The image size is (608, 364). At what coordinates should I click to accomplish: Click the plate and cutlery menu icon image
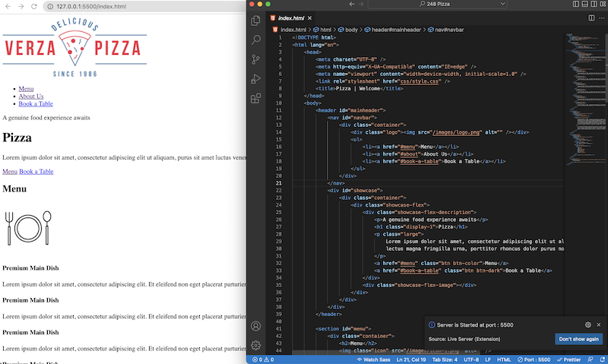click(27, 228)
